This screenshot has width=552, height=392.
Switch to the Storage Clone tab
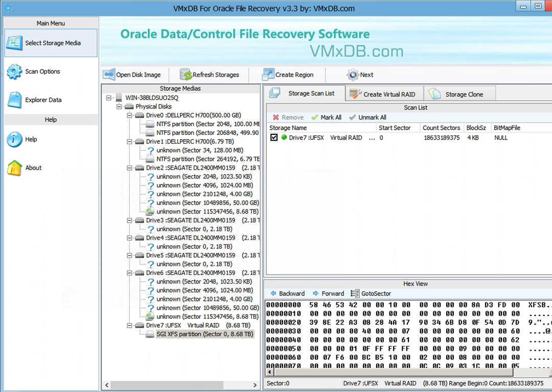pyautogui.click(x=460, y=94)
